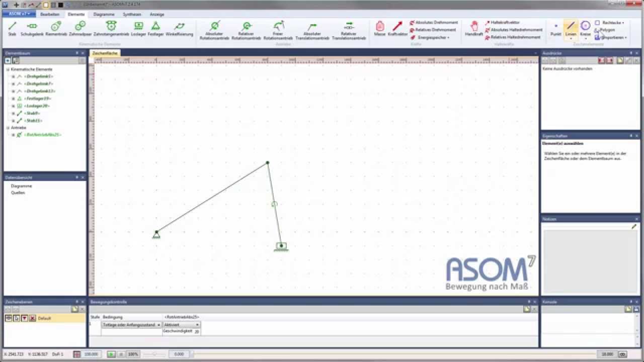Click the grid size input field
Viewport: 644px width, 362px height.
point(91,354)
